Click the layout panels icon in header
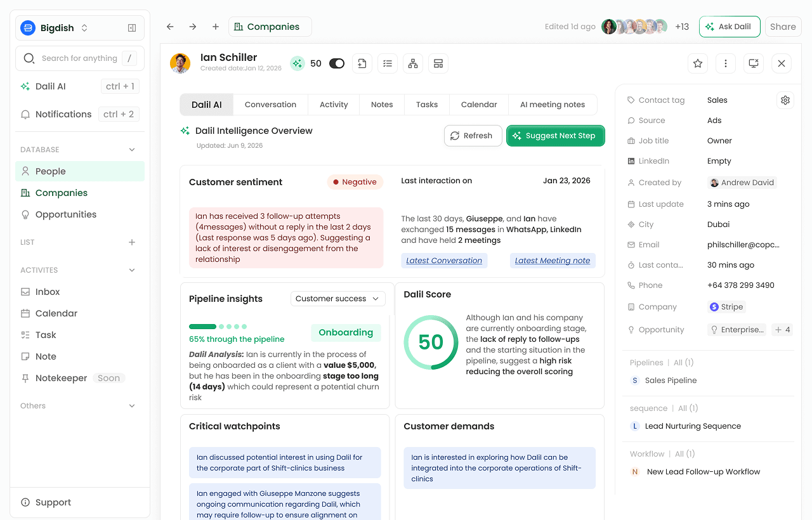 pos(438,63)
